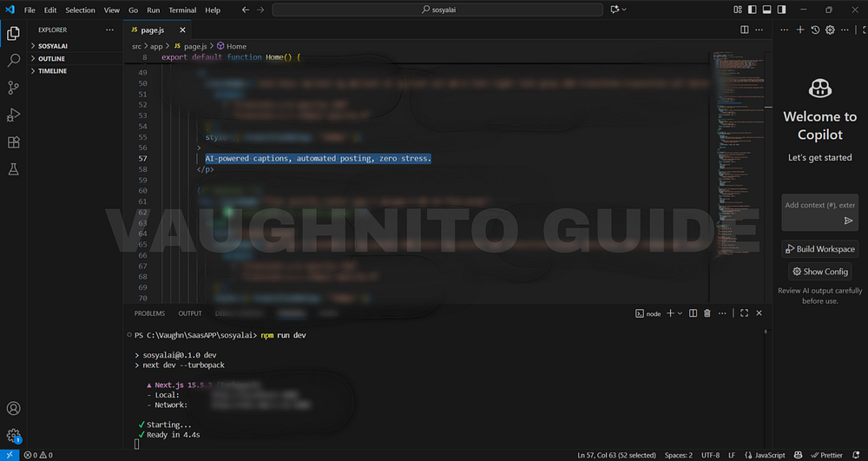Image resolution: width=868 pixels, height=461 pixels.
Task: Click the Spaces: 2 indentation setting
Action: 679,455
